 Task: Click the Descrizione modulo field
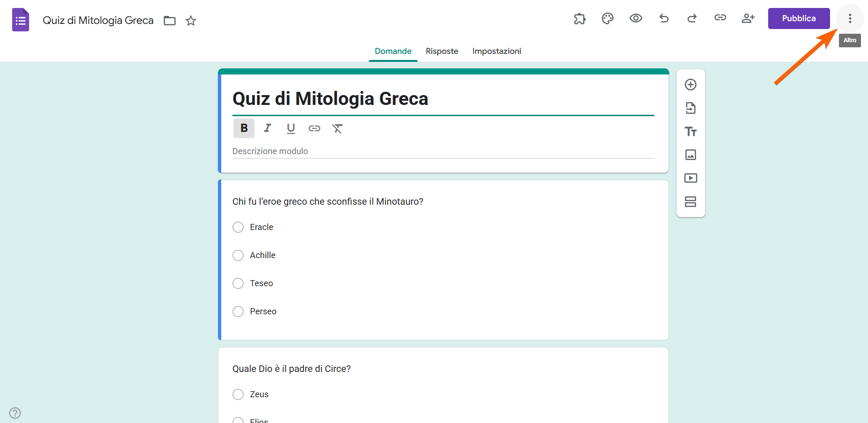tap(443, 151)
